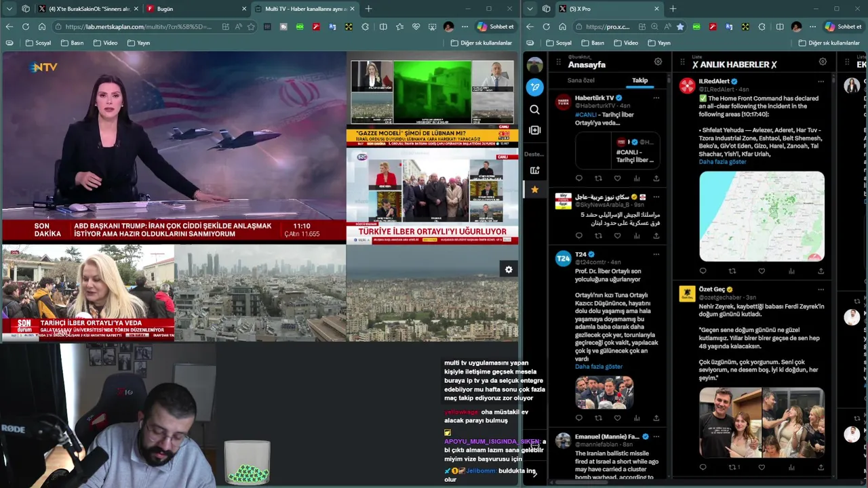The height and width of the screenshot is (488, 868).
Task: Open Multi TV settings gear over video
Action: tap(509, 270)
